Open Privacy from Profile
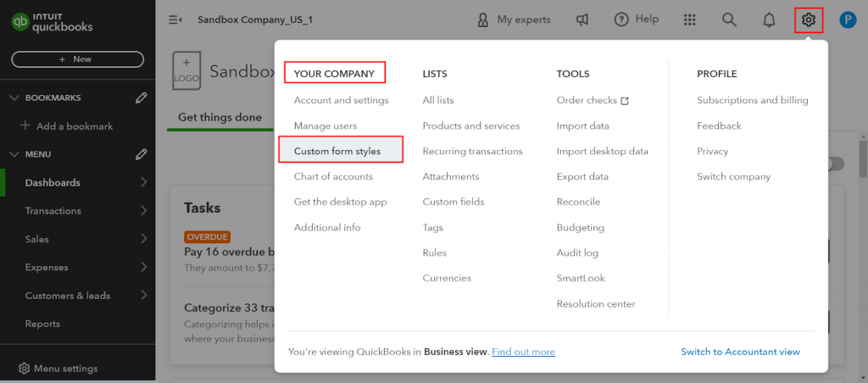Viewport: 868px width, 383px height. (712, 151)
